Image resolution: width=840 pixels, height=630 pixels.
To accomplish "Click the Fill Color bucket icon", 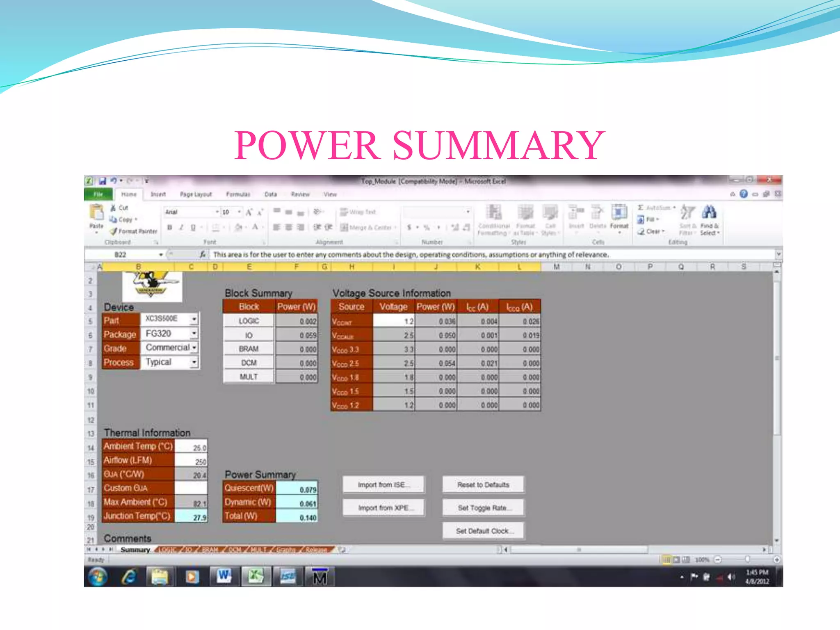I will pos(238,227).
